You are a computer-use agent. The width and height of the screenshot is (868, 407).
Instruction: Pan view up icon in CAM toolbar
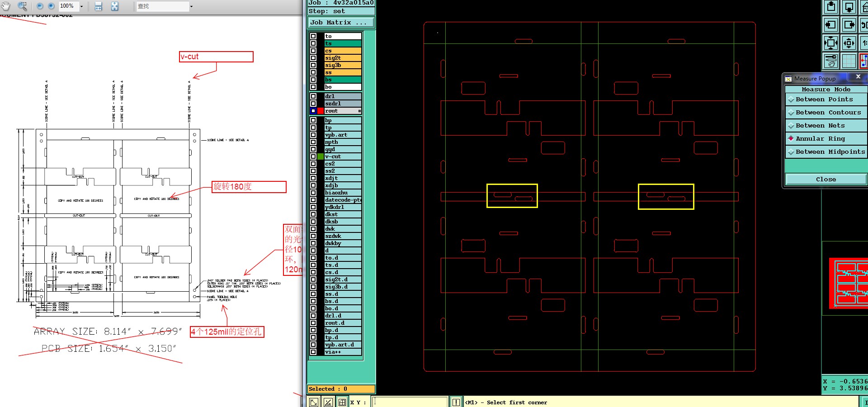pyautogui.click(x=831, y=7)
